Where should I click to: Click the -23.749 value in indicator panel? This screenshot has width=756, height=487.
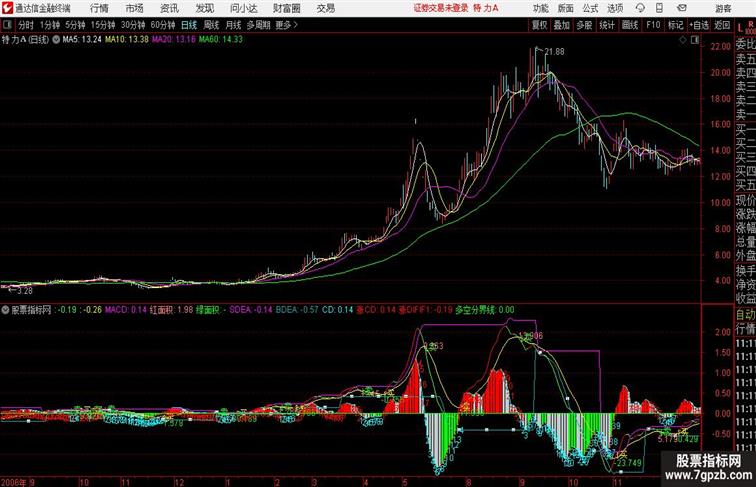click(x=628, y=463)
